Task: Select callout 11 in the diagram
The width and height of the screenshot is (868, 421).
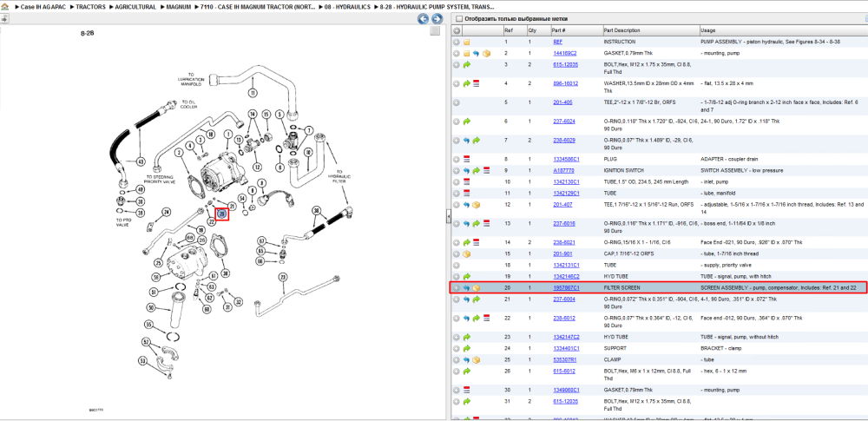Action: point(253,93)
